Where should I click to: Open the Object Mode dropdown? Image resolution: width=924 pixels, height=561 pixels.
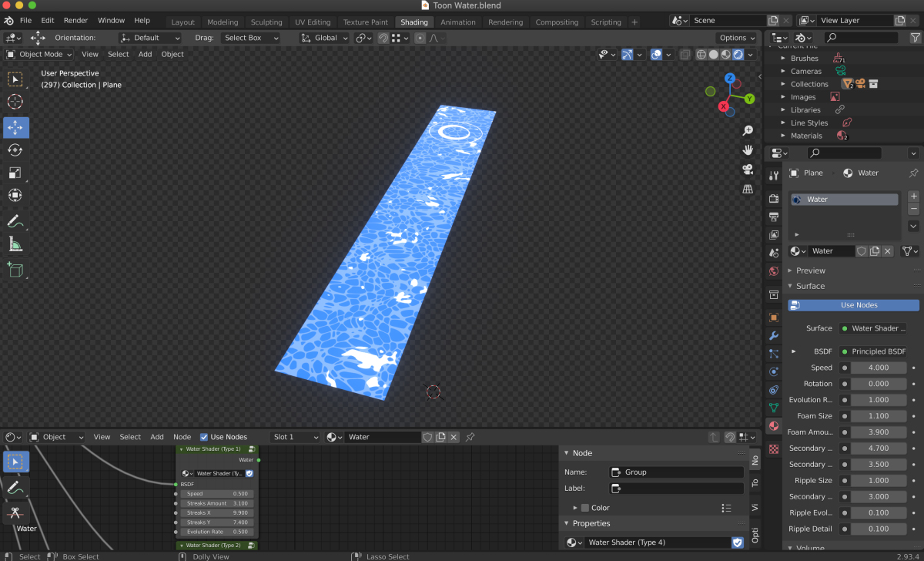pos(39,55)
